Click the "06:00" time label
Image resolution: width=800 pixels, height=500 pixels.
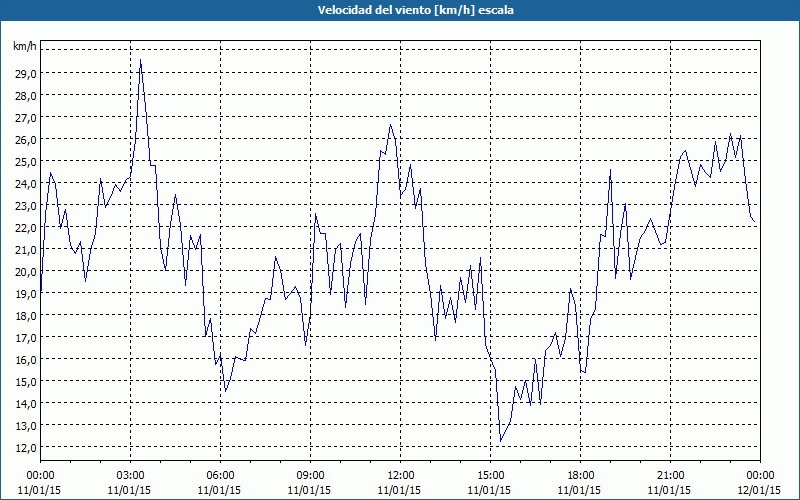click(220, 476)
